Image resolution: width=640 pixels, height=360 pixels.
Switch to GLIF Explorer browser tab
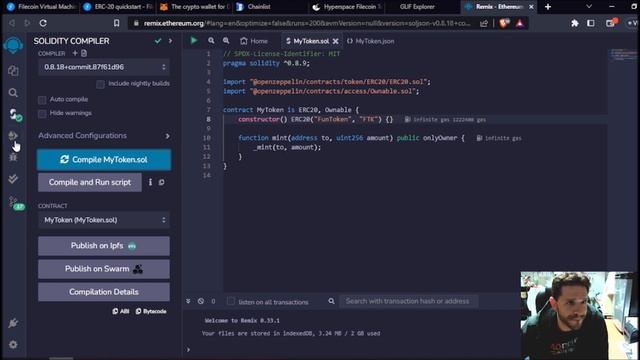click(x=417, y=7)
